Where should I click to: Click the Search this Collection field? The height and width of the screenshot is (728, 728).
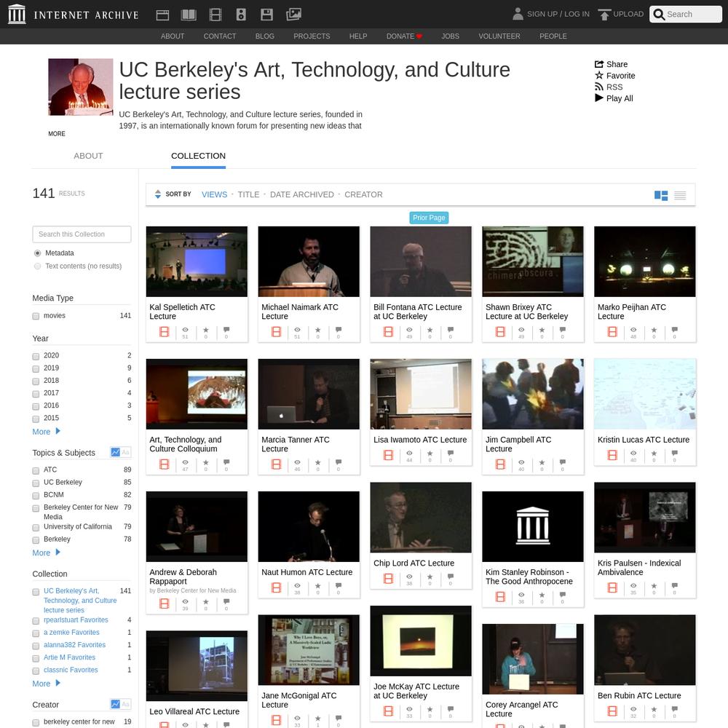(82, 234)
